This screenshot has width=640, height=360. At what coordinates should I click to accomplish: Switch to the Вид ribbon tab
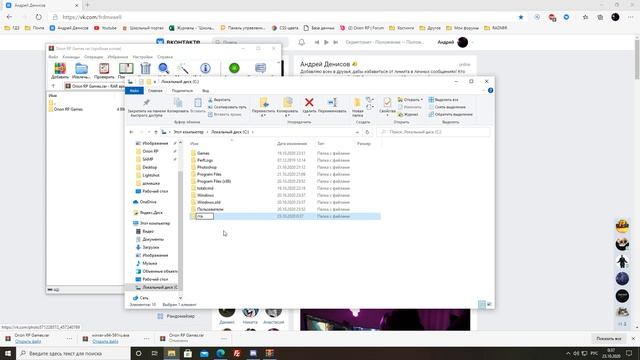[206, 90]
